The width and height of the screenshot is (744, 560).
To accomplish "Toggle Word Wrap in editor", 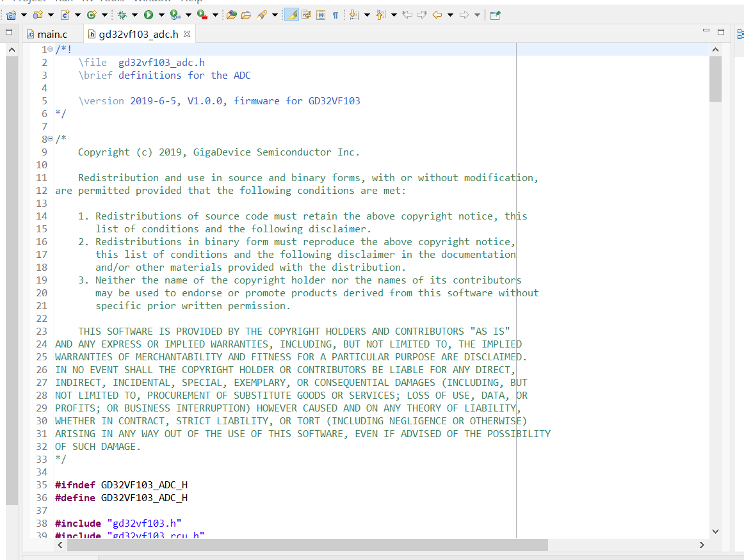I will point(307,15).
